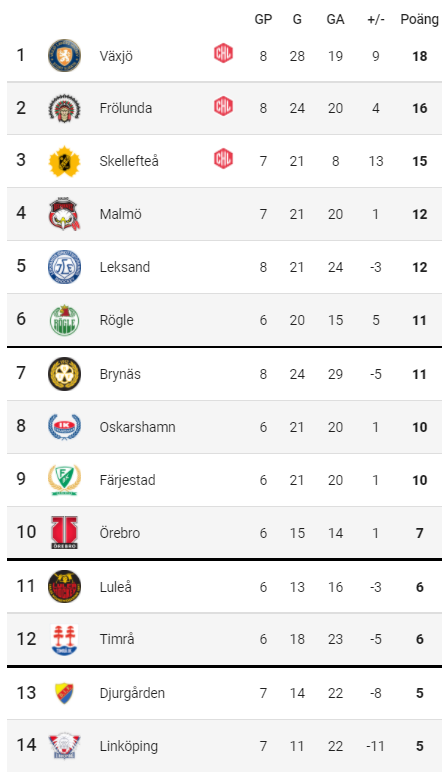Select the Poäng column header
The image size is (446, 772).
419,20
